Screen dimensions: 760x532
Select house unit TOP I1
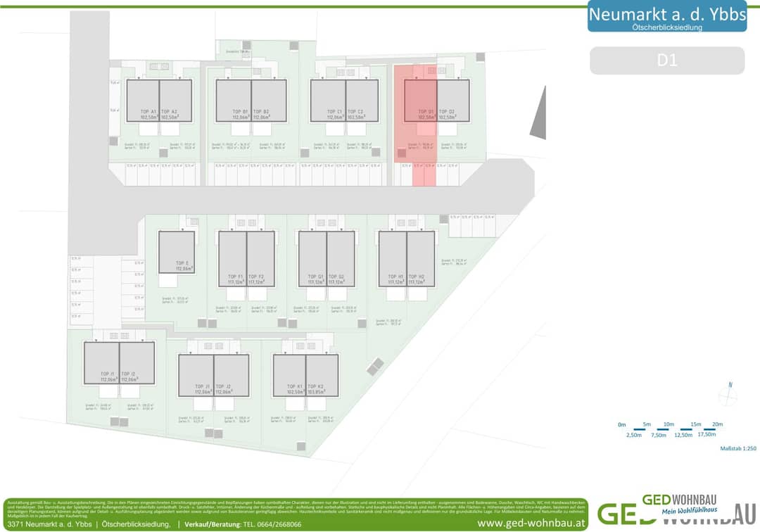coord(101,363)
